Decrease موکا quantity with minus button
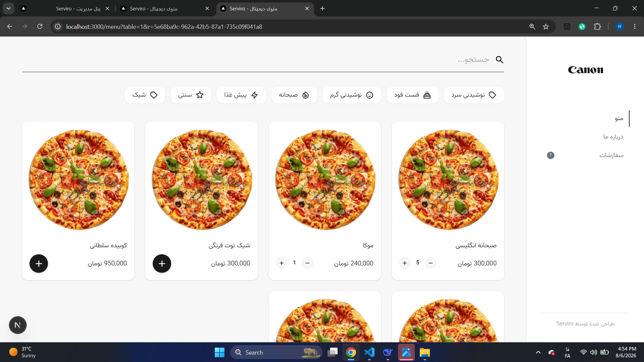Viewport: 644px width, 362px height. 307,263
